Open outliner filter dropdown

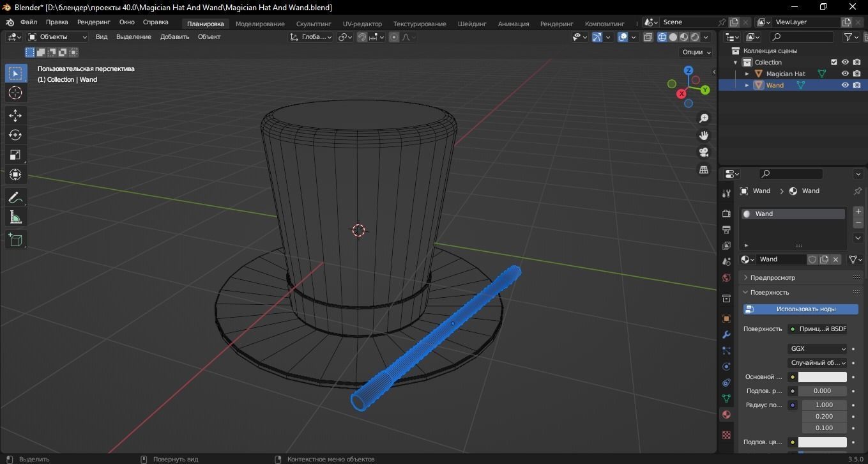click(852, 37)
